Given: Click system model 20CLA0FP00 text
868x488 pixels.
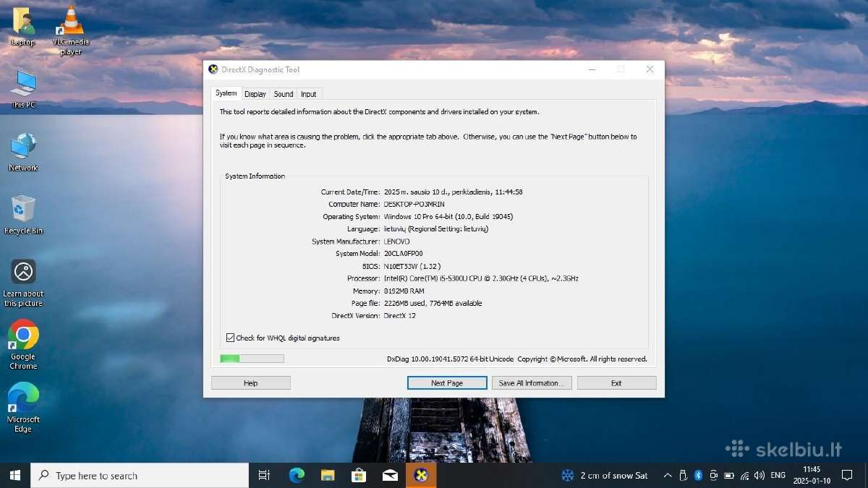Looking at the screenshot, I should click(x=403, y=254).
